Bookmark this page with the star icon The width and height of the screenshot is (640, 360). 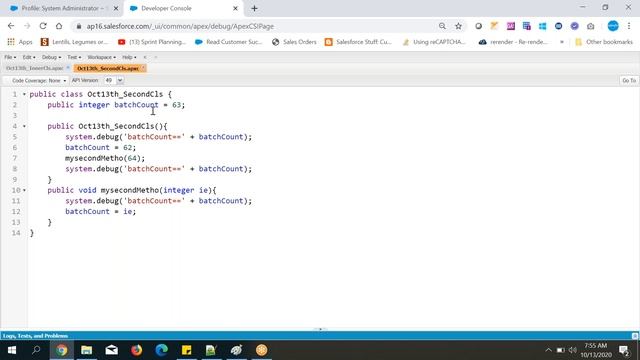458,26
